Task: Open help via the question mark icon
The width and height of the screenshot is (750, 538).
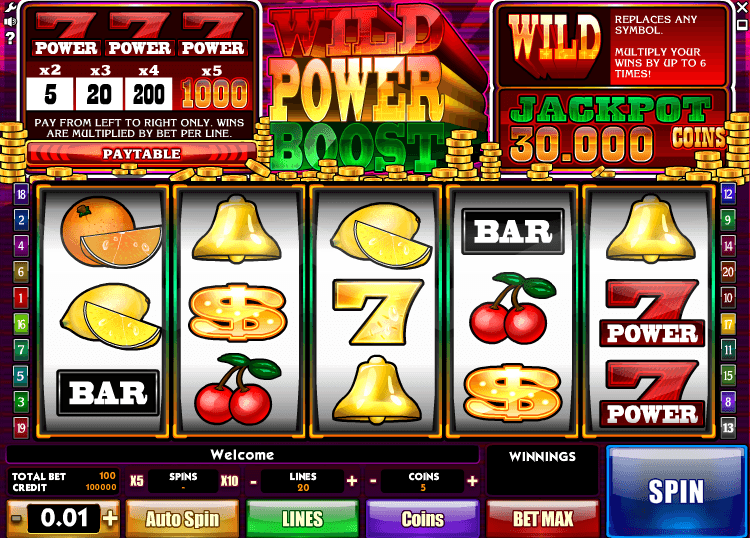Action: pyautogui.click(x=10, y=38)
